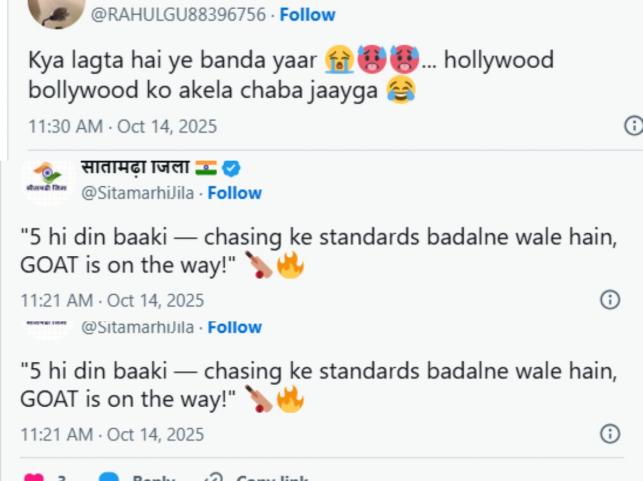Open the 11:30 AM · Oct 14, 2025 timestamp

[x=122, y=127]
